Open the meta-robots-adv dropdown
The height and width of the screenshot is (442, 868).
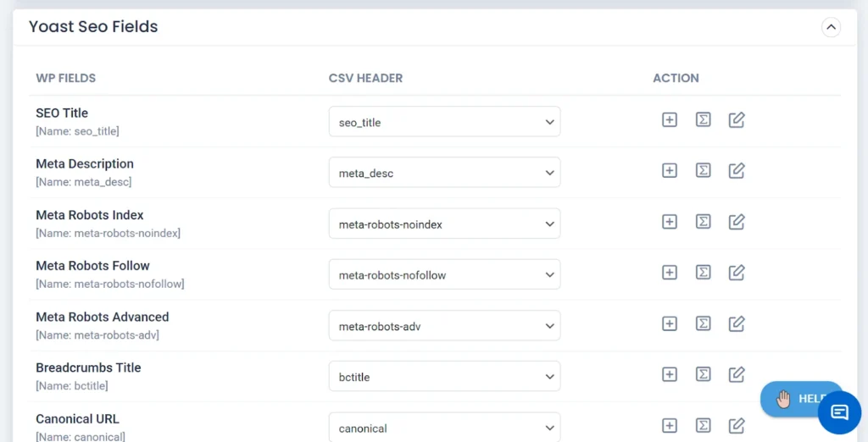point(444,326)
